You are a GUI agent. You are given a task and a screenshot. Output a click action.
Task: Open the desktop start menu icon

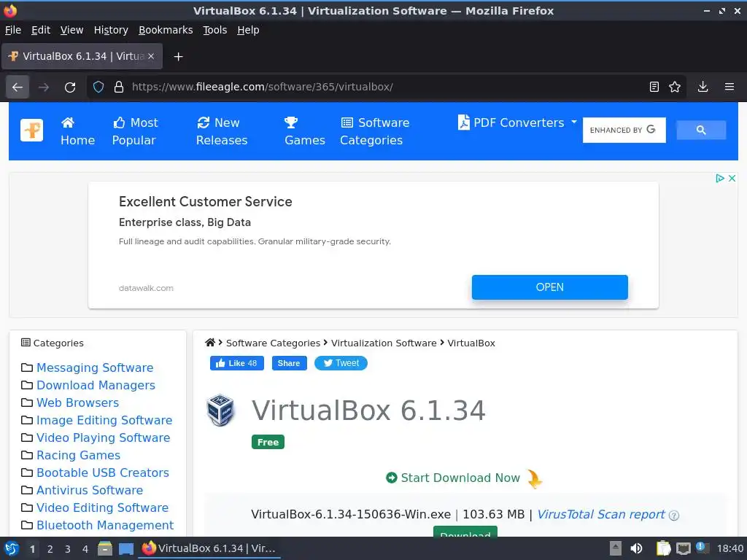(12, 548)
